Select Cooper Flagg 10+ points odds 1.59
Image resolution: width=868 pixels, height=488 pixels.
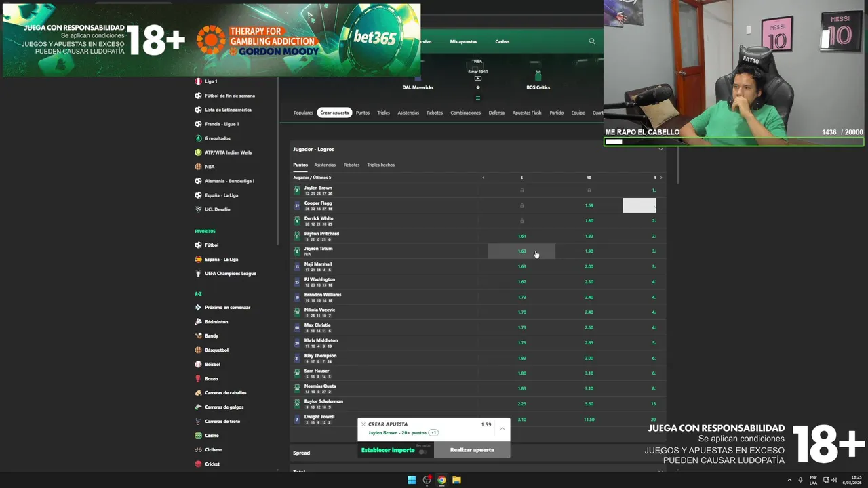point(589,205)
